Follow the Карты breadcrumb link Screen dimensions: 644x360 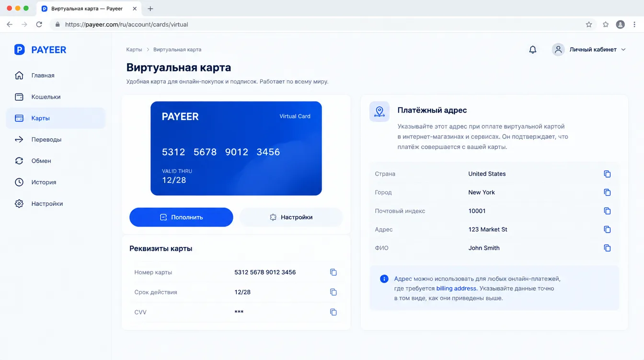coord(134,50)
